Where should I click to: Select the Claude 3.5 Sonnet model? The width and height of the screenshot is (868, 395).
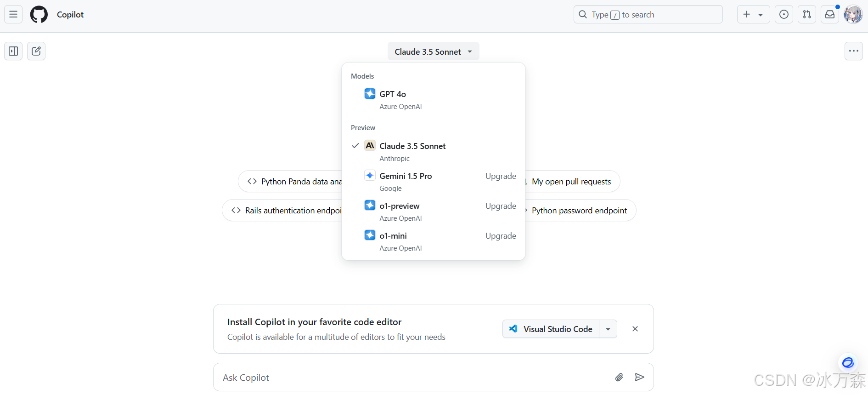point(434,152)
